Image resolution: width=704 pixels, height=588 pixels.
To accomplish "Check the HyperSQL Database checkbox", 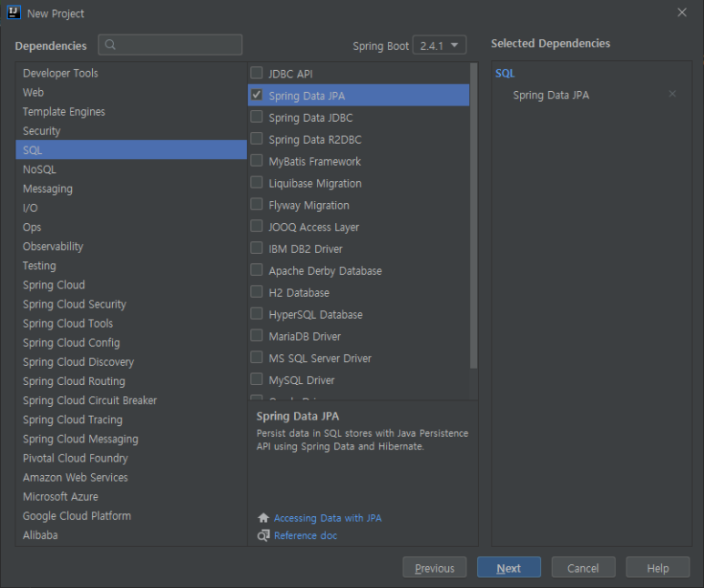I will click(x=256, y=313).
